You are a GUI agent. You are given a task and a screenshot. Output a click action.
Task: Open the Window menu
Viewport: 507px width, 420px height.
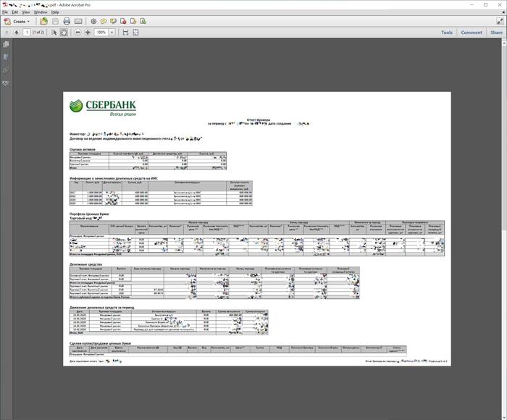41,12
